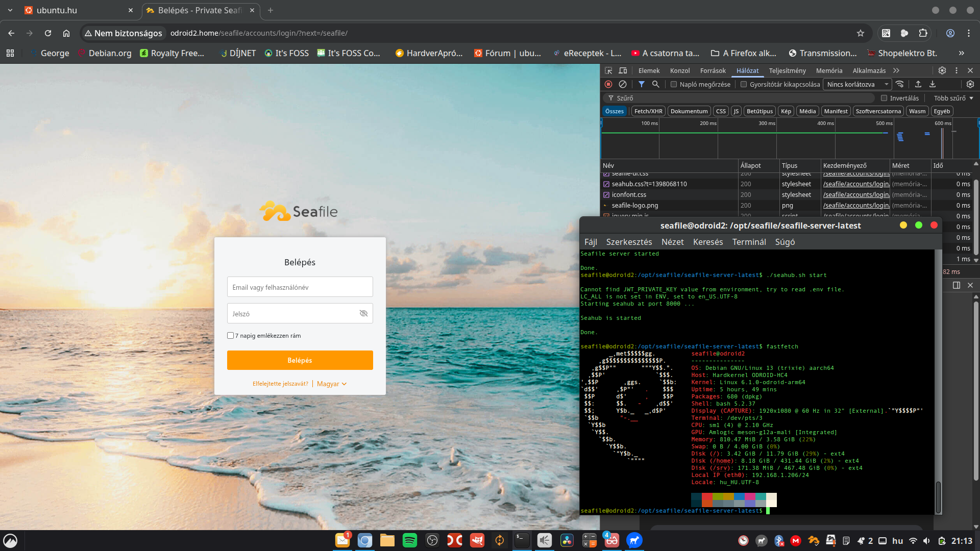980x551 pixels.
Task: Show hidden bookmarks with the chevron
Action: pyautogui.click(x=962, y=53)
